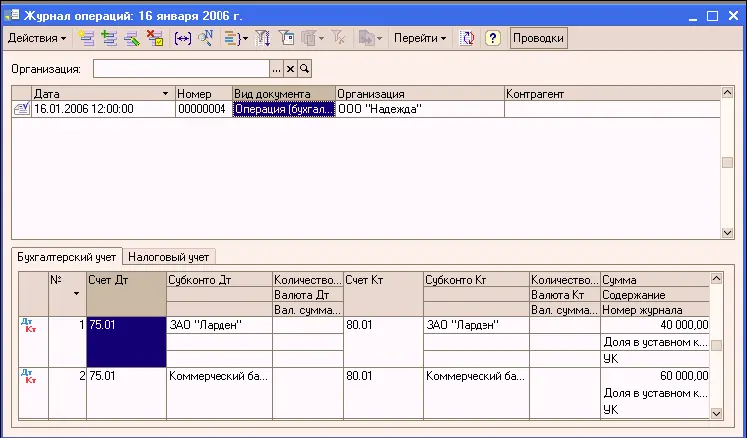Click the Find by number icon
This screenshot has width=747, height=438.
(x=205, y=38)
